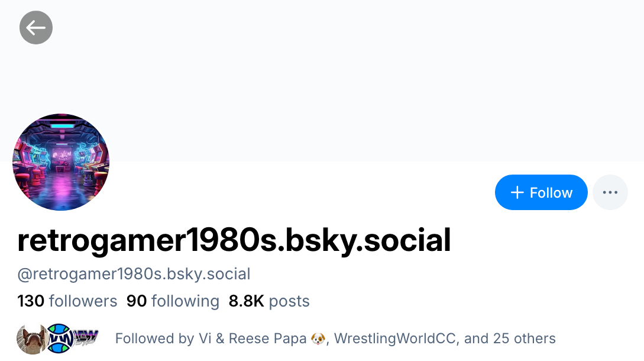Screen dimensions: 644x361
Task: Click "and 25 others" text
Action: (510, 339)
